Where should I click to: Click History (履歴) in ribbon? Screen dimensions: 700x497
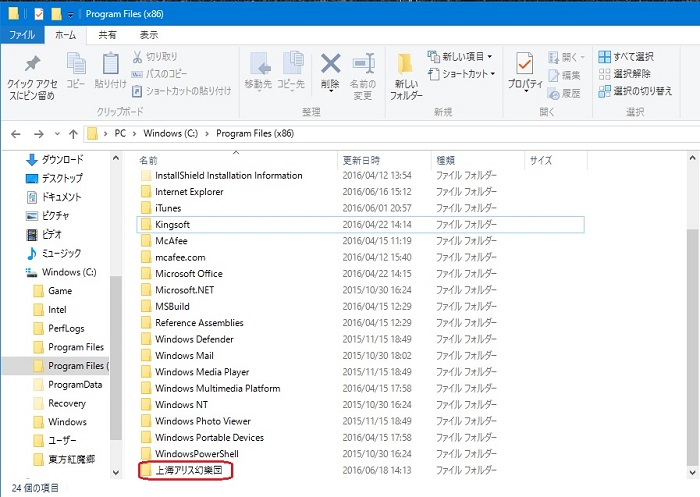(x=564, y=93)
